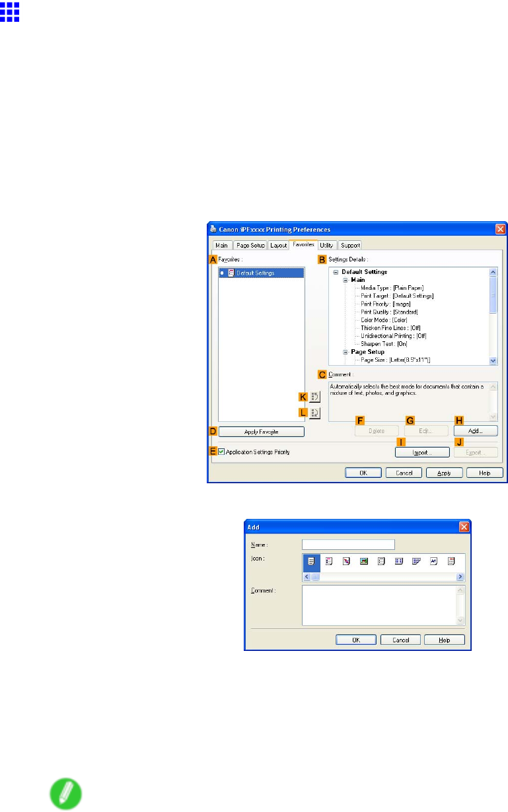508x812 pixels.
Task: Click the Default Settings icon in the Favorites list
Action: (231, 273)
